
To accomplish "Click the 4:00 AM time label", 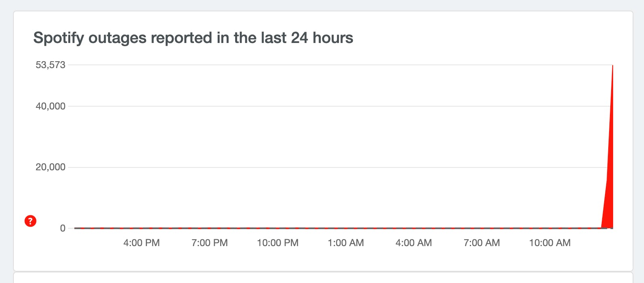I will click(414, 243).
